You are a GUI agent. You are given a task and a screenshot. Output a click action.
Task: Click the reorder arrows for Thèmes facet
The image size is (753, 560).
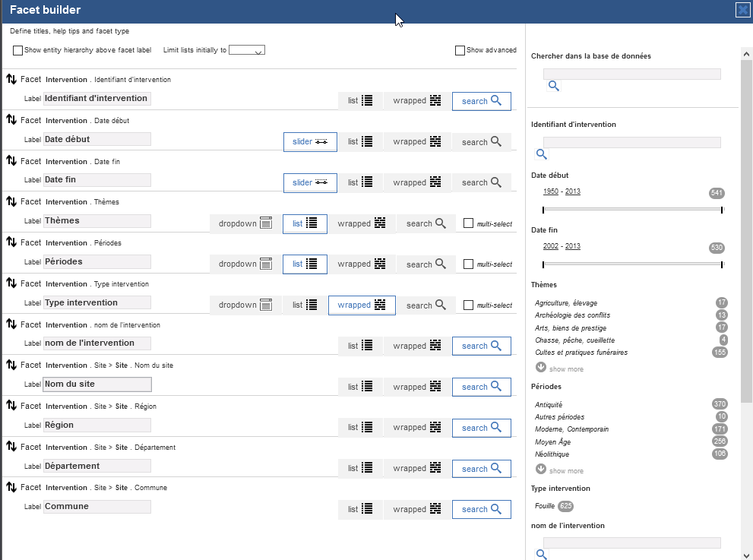point(11,201)
